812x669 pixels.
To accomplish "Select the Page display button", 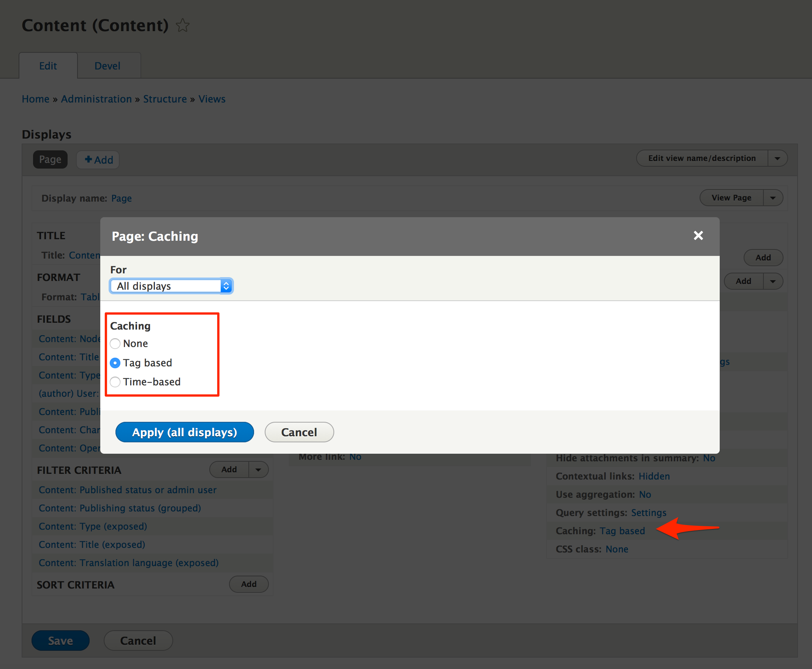I will coord(50,159).
